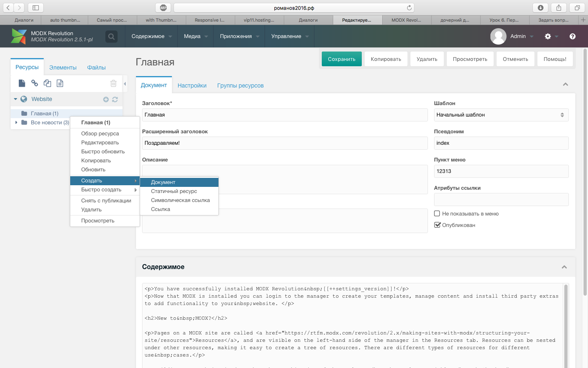Collapse the document settings panel chevron
Image resolution: width=588 pixels, height=368 pixels.
(566, 84)
